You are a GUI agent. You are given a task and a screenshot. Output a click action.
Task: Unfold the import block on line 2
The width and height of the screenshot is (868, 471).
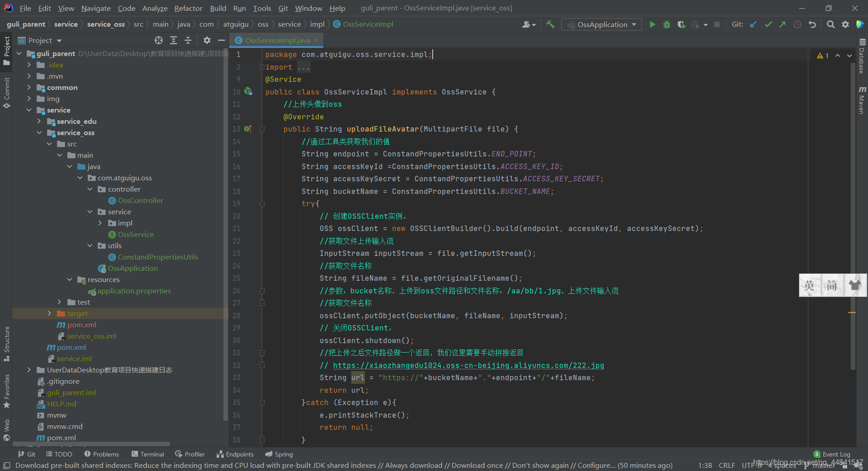[262, 67]
